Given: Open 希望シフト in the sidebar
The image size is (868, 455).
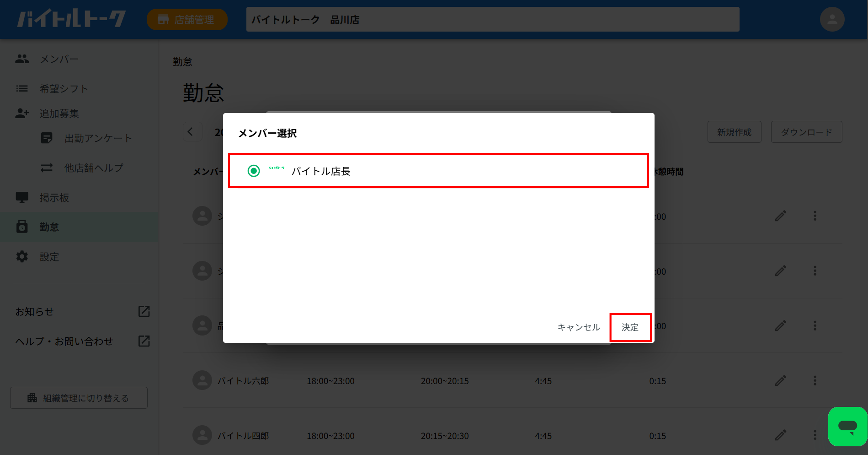Looking at the screenshot, I should pos(79,88).
